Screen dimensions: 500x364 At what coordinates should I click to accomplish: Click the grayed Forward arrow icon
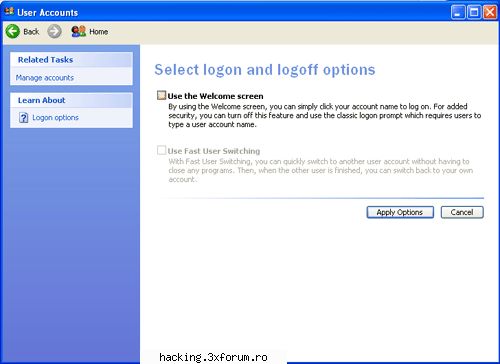point(54,32)
